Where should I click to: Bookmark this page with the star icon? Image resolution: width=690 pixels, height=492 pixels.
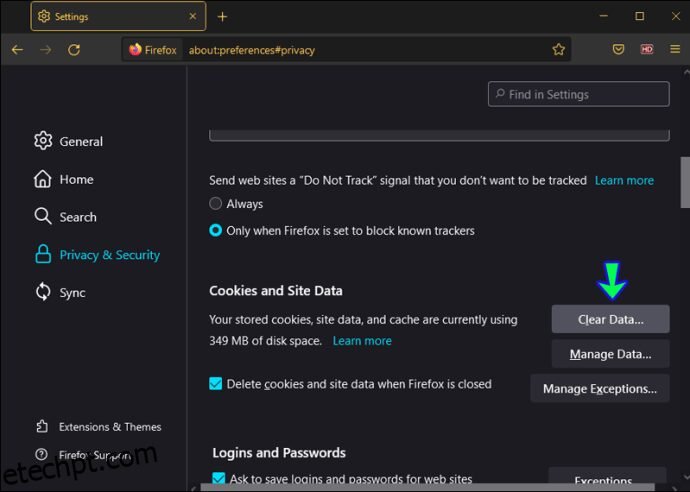[x=558, y=49]
